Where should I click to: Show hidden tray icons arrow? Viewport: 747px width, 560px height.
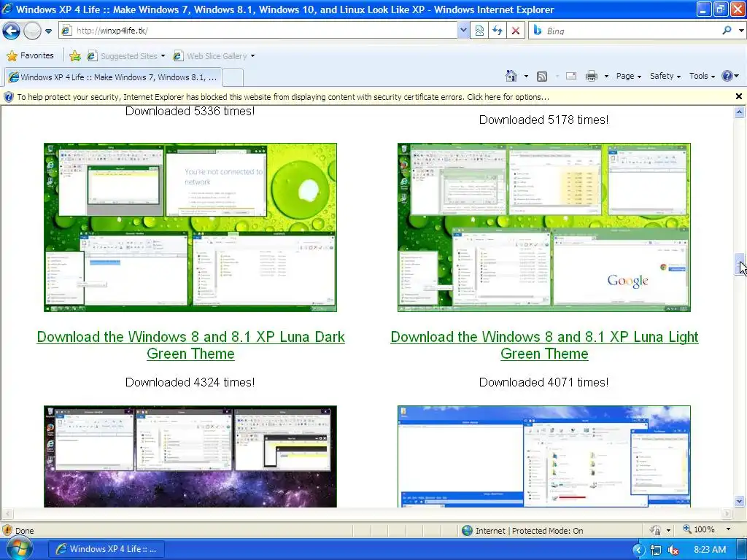coord(639,550)
